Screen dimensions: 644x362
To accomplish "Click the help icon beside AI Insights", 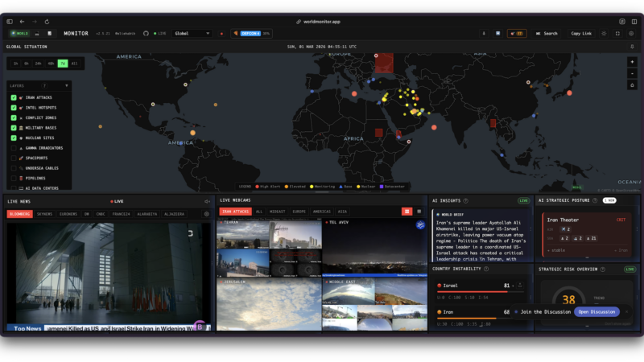I will click(465, 200).
